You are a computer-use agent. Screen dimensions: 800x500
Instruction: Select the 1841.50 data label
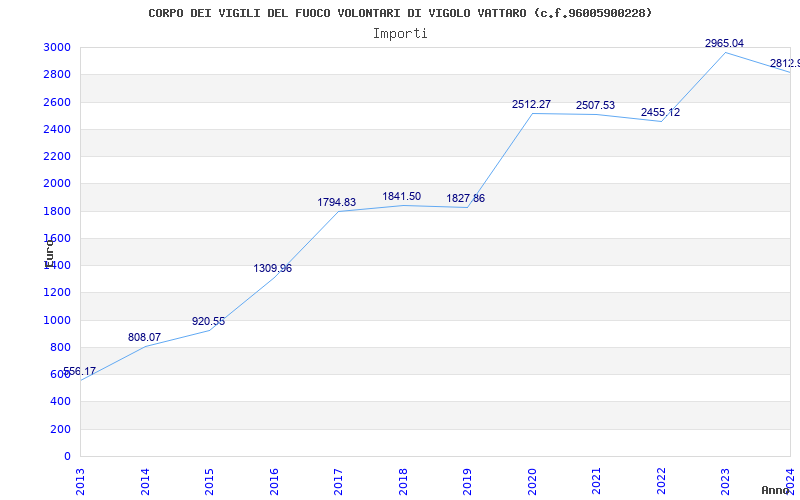point(402,196)
